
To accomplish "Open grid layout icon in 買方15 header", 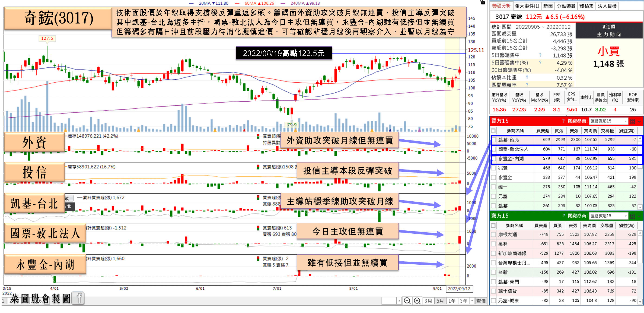I will click(633, 121).
